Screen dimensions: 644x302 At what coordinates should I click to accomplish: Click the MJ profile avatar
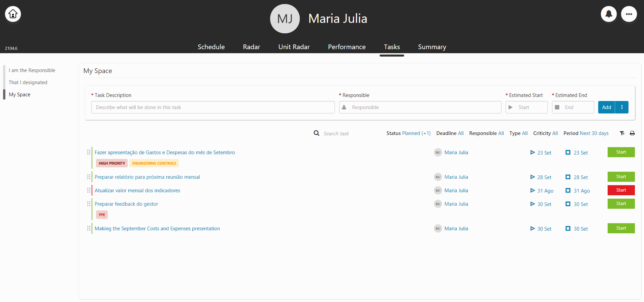pyautogui.click(x=285, y=19)
